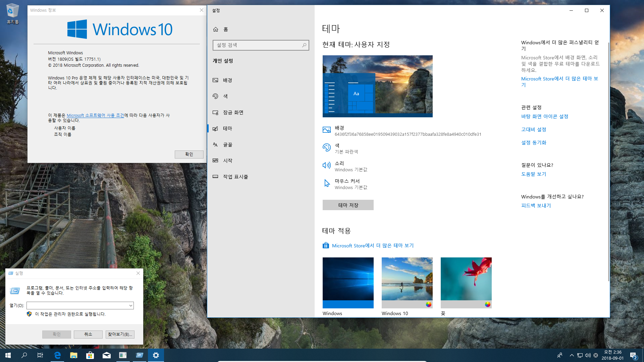Close the Windows 정보 dialog
This screenshot has width=644, height=362.
pyautogui.click(x=202, y=10)
